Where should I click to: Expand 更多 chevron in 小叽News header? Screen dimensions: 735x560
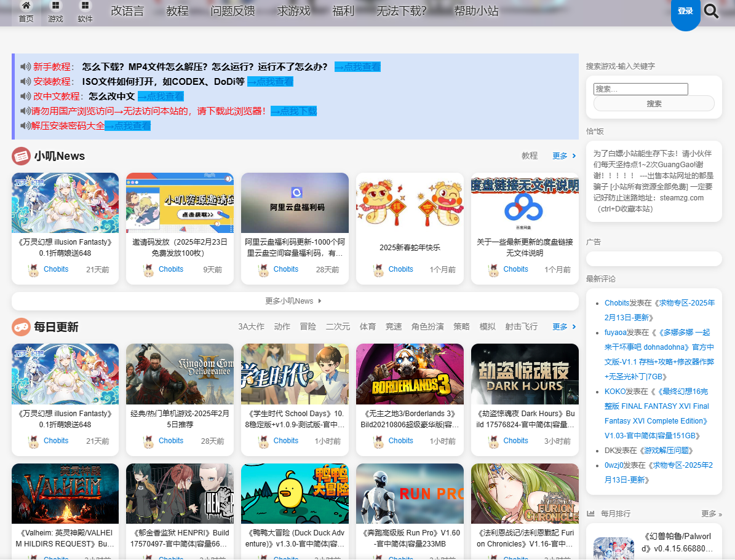[564, 156]
